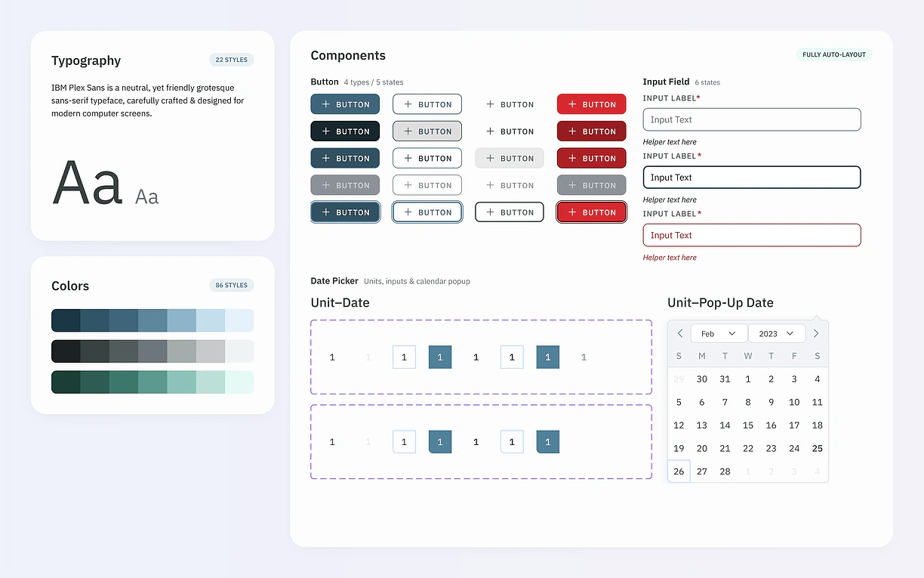This screenshot has width=924, height=578.
Task: Click the '86 STYLES' badge
Action: pos(232,285)
